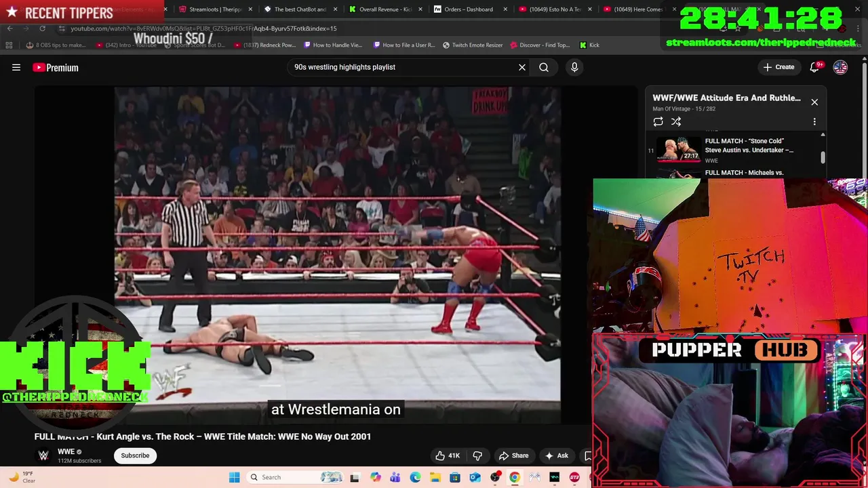Open Google Chrome taskbar icon

[x=515, y=477]
